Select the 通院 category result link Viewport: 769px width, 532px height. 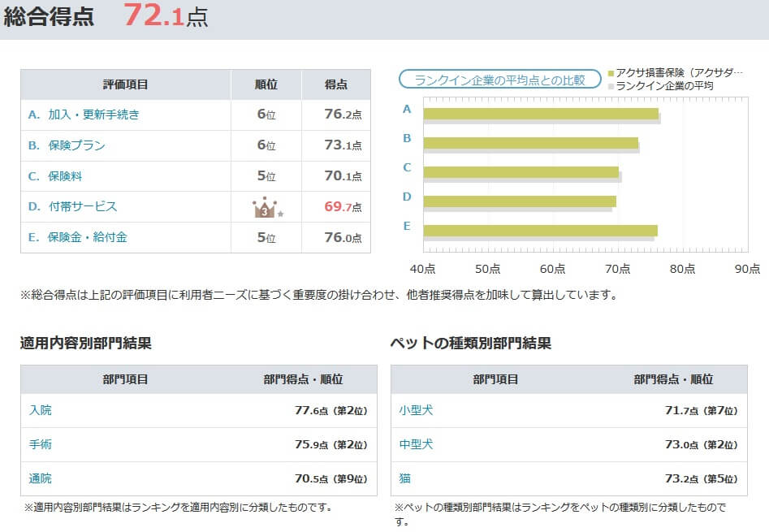point(40,478)
